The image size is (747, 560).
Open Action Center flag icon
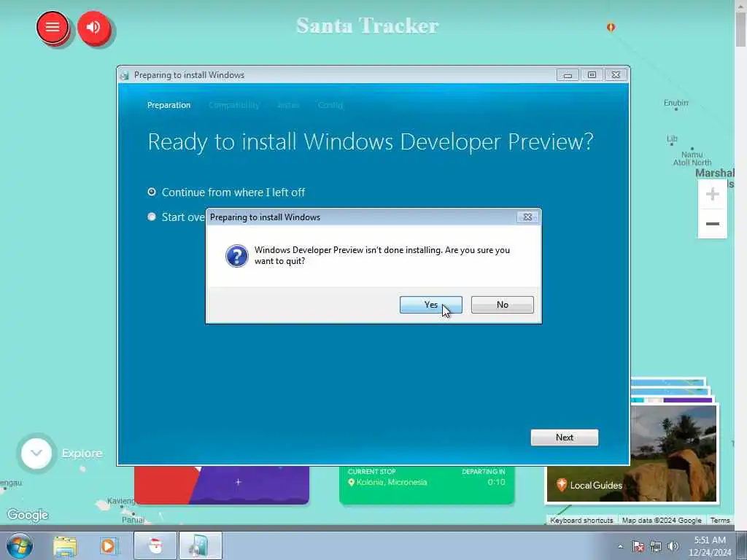click(638, 546)
